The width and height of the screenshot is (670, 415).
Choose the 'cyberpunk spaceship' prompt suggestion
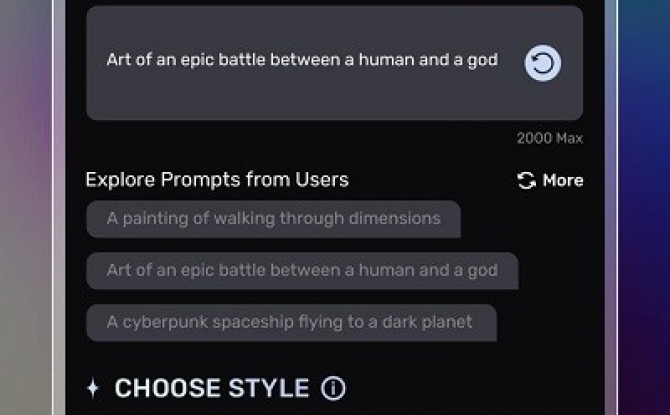coord(291,322)
